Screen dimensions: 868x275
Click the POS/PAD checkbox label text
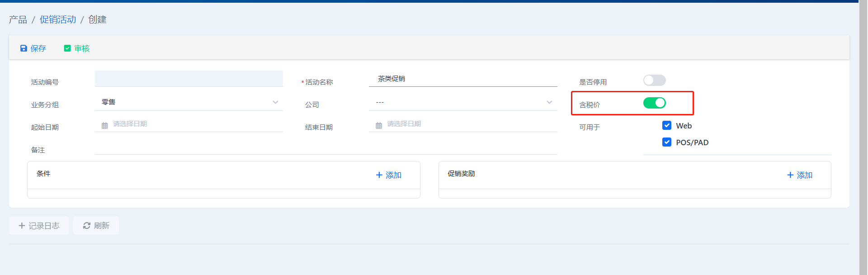point(692,142)
